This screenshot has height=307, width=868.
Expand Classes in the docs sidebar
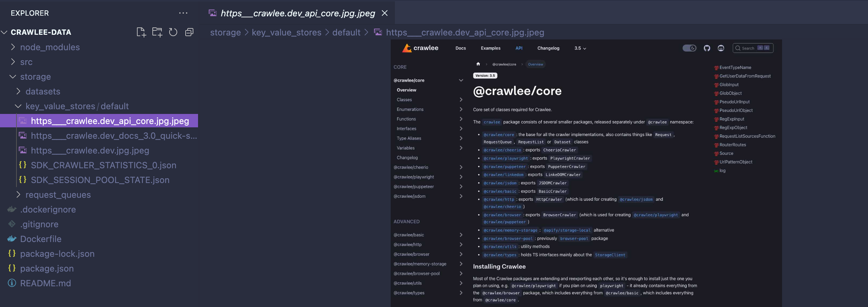click(x=461, y=100)
